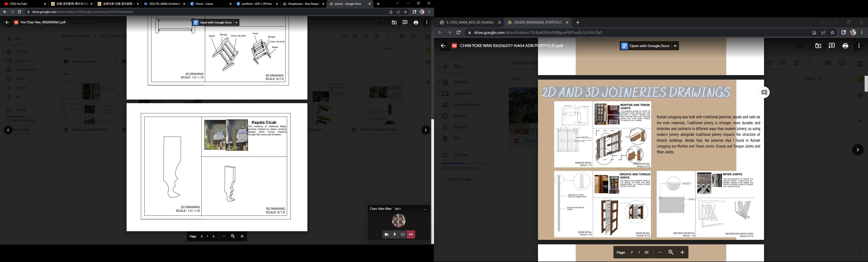Turn on camera in the call window
Viewport: 868px width, 262px height.
pos(386,234)
